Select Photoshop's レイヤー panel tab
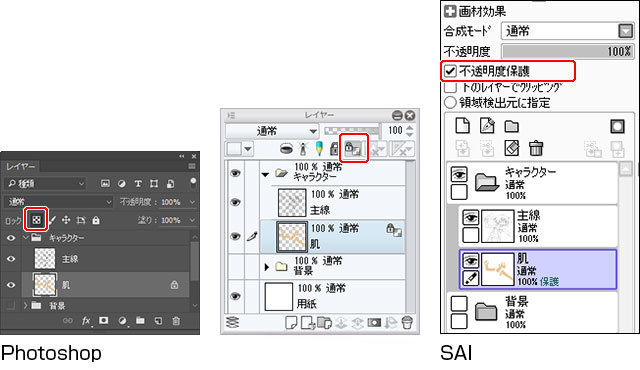640x370 pixels. tap(20, 166)
